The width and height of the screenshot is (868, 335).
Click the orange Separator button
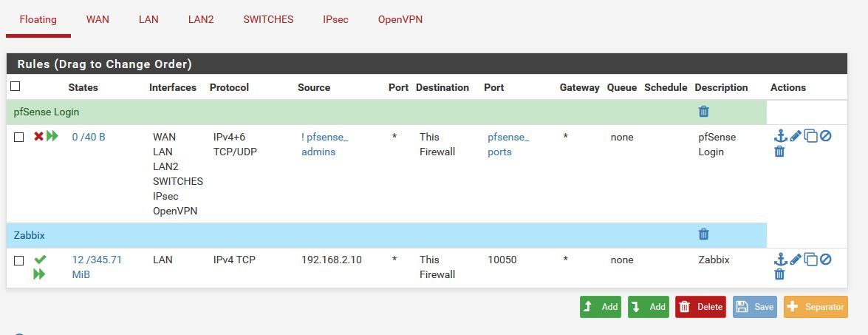coord(816,307)
